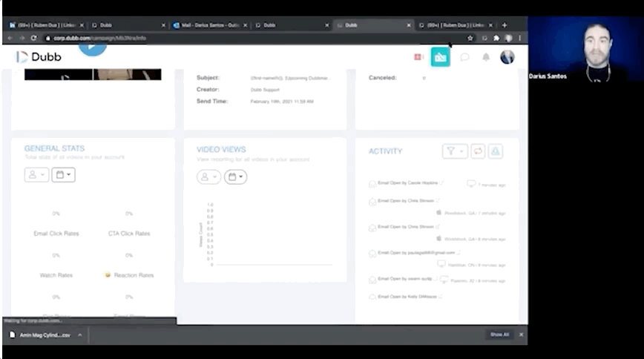
Task: Open the chat bubble icon in header
Action: coord(464,57)
